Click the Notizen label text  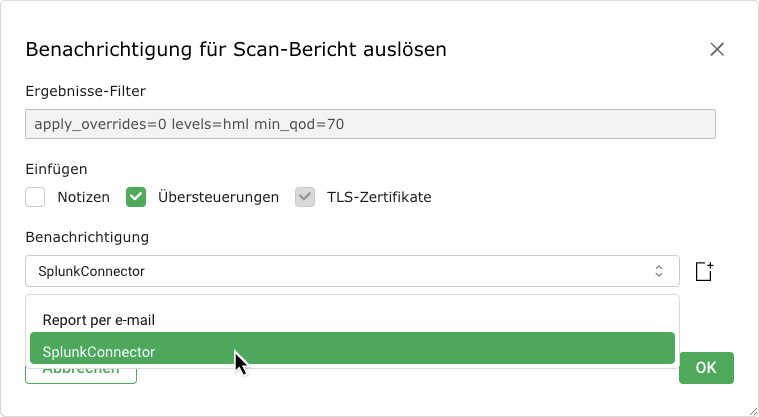tap(83, 197)
